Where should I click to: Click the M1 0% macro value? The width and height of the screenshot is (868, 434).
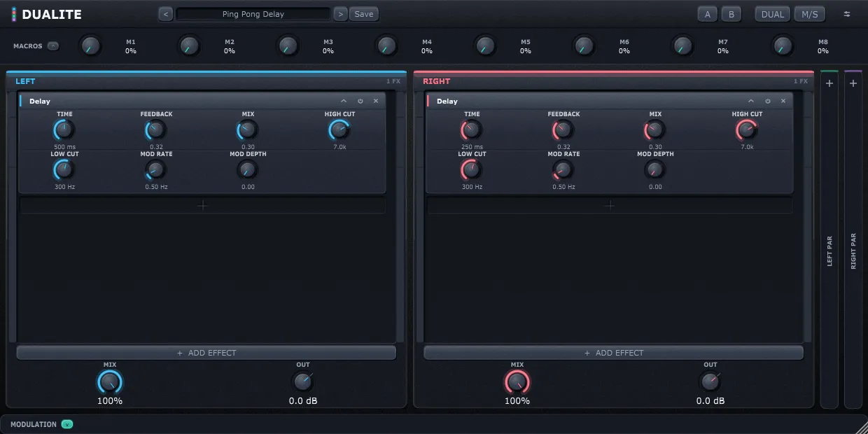coord(131,51)
